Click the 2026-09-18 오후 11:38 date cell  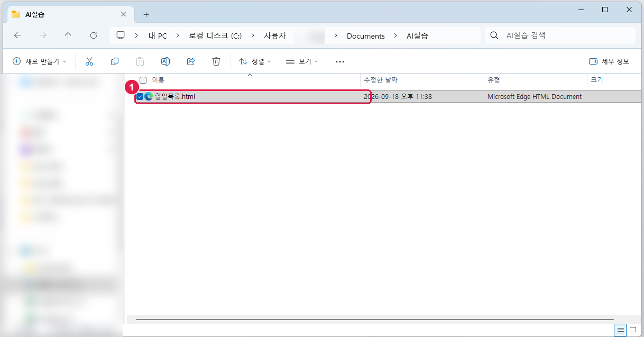pos(398,96)
